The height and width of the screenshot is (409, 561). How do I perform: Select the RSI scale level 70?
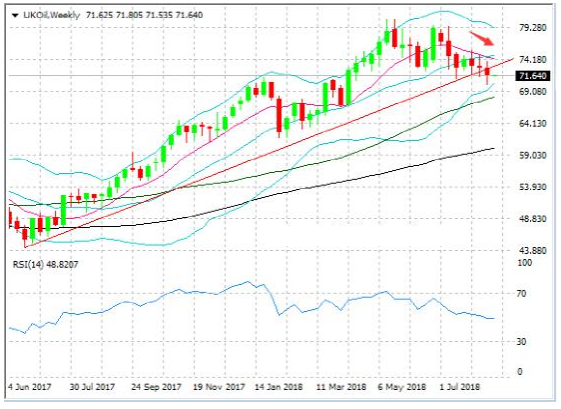point(522,293)
